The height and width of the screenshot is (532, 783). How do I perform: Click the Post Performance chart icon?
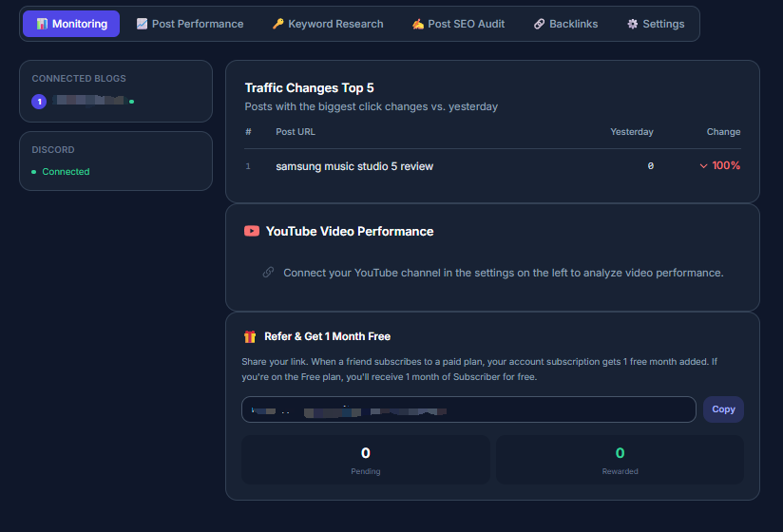tap(142, 24)
